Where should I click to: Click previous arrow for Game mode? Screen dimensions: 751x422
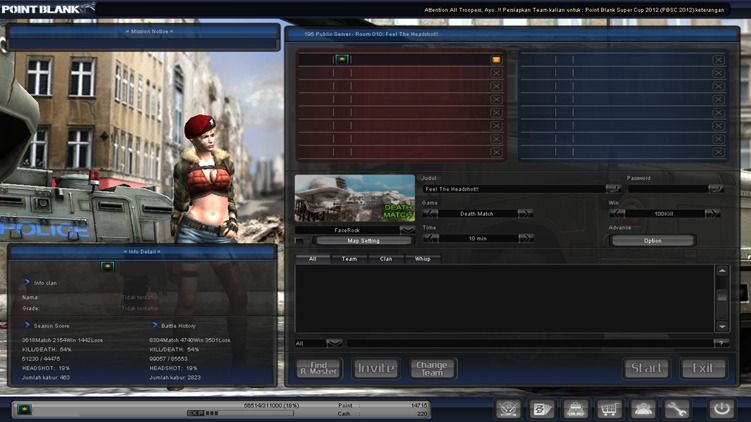click(430, 213)
